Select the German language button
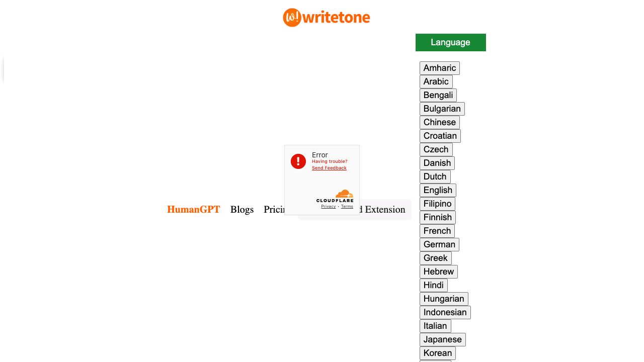Image resolution: width=644 pixels, height=362 pixels. 439,244
